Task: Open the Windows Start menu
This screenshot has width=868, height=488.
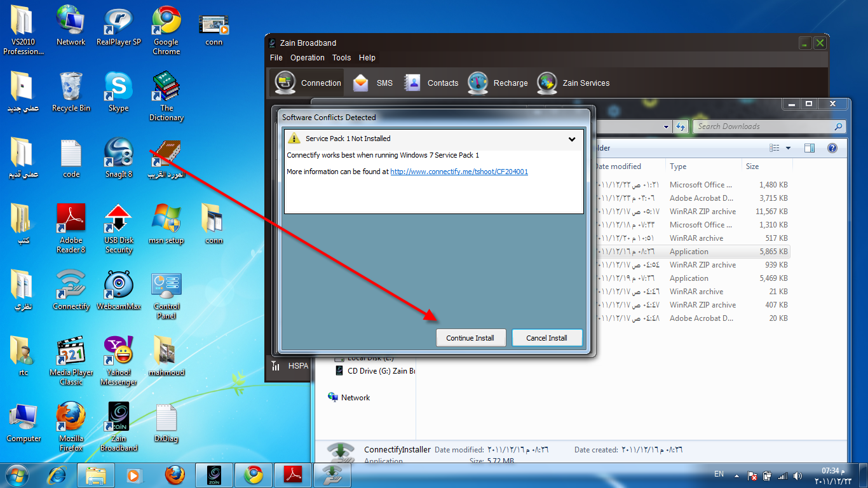Action: click(17, 475)
